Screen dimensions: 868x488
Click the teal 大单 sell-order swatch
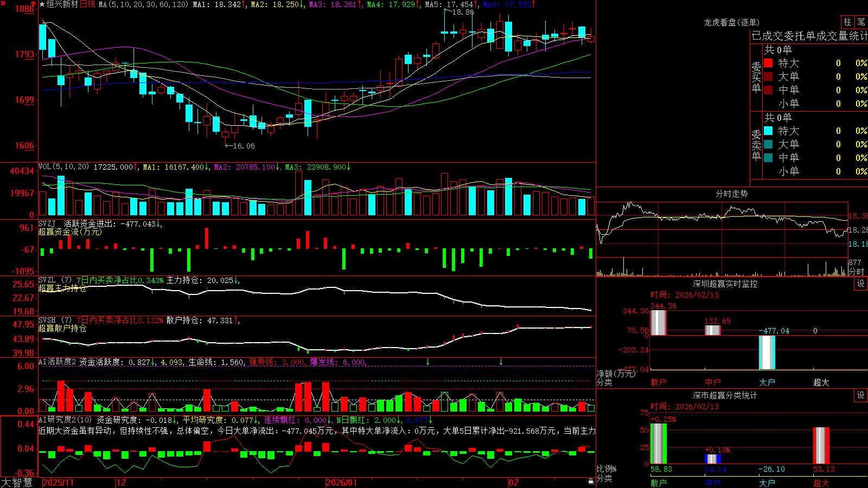pyautogui.click(x=768, y=144)
